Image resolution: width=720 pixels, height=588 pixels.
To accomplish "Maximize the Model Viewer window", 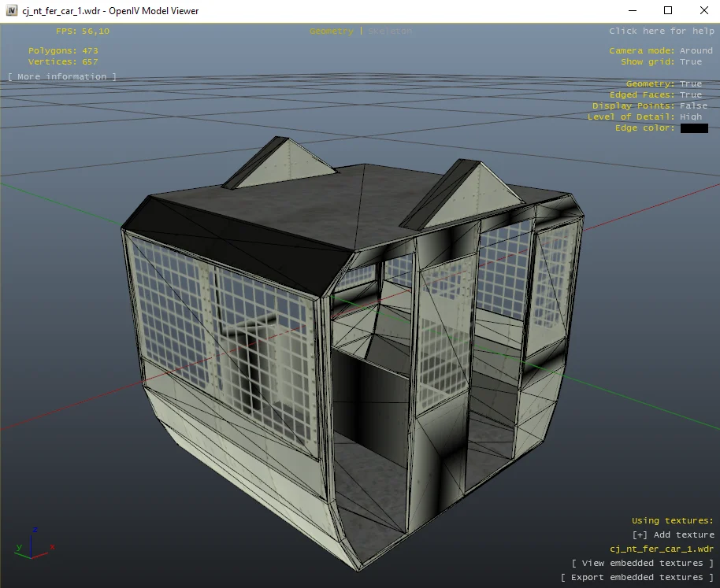I will pyautogui.click(x=668, y=11).
